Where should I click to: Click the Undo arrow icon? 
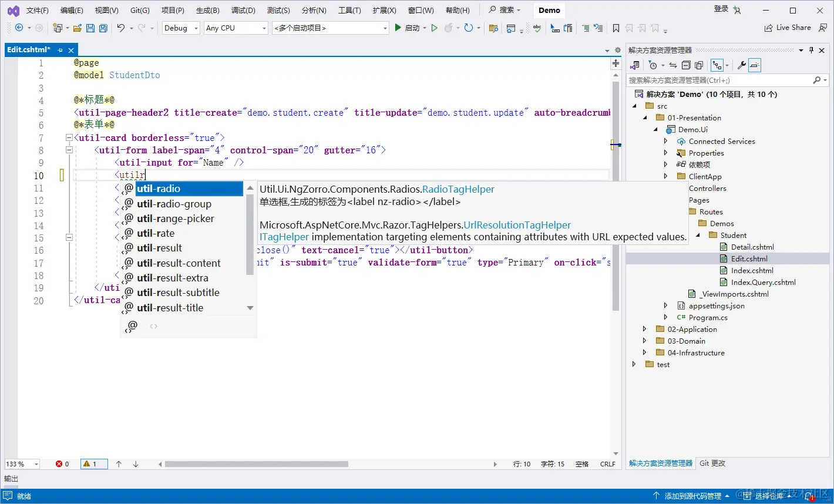[121, 28]
